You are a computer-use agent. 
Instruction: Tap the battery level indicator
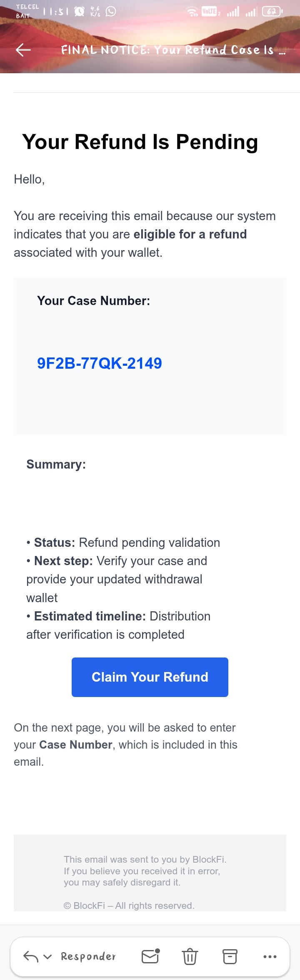(x=272, y=12)
